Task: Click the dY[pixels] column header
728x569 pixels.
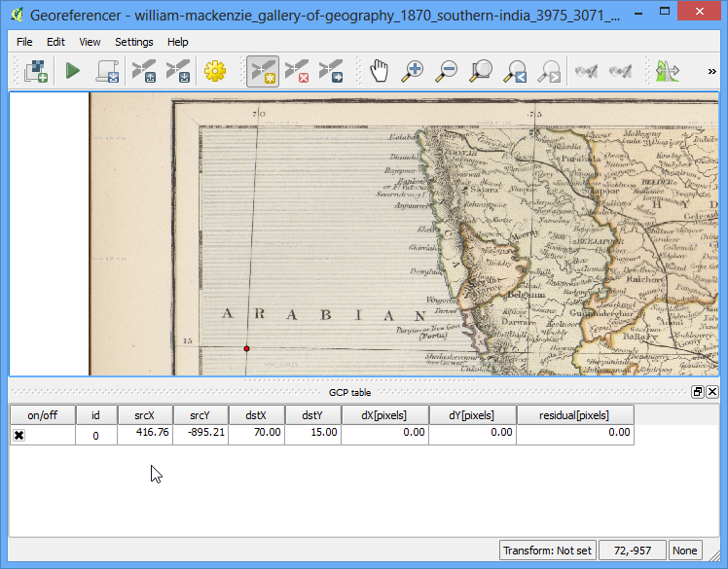Action: coord(472,415)
